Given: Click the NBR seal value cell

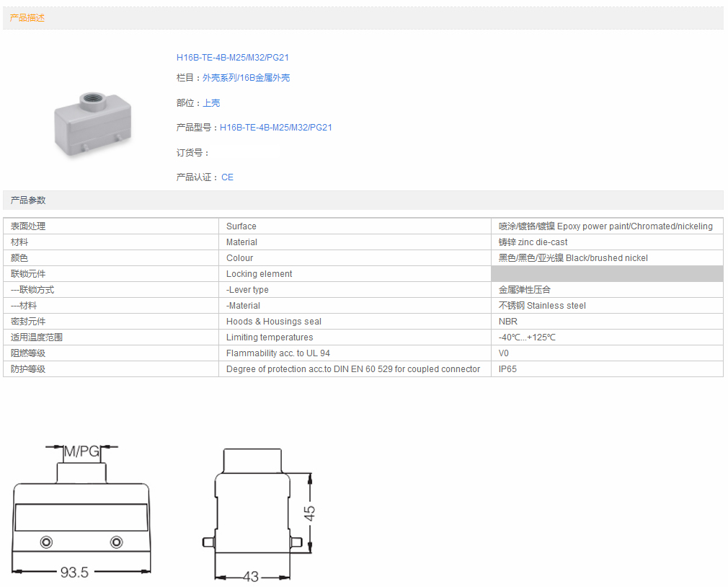Looking at the screenshot, I should [x=508, y=322].
